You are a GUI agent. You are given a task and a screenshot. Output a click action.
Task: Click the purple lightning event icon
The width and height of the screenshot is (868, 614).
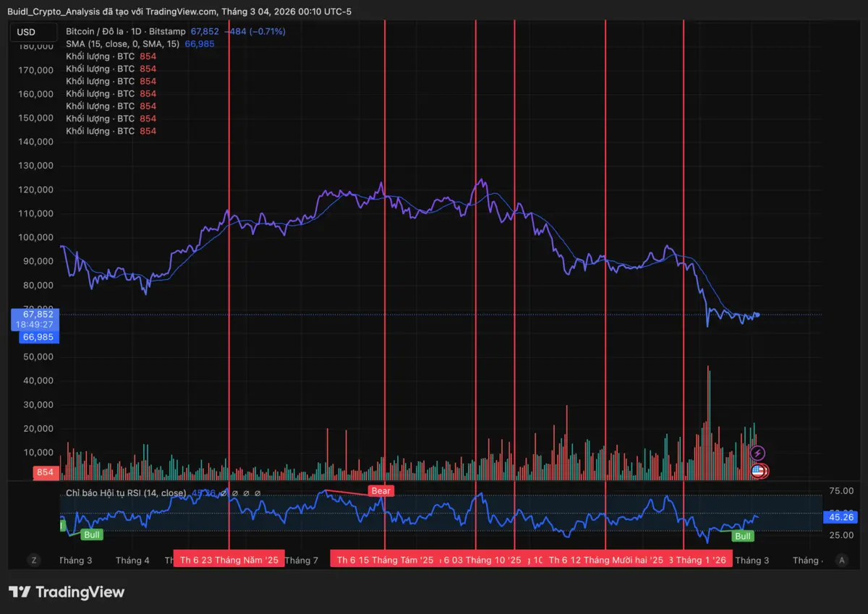757,453
